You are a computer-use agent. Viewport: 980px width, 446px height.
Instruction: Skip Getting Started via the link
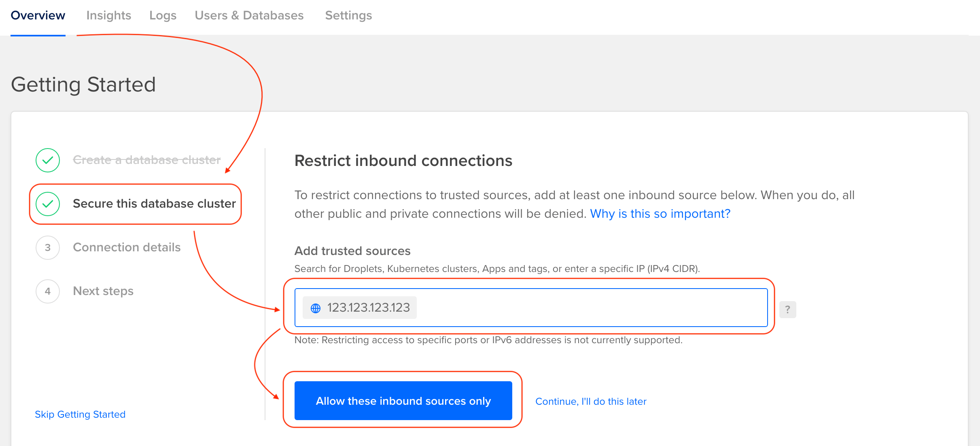(x=80, y=414)
